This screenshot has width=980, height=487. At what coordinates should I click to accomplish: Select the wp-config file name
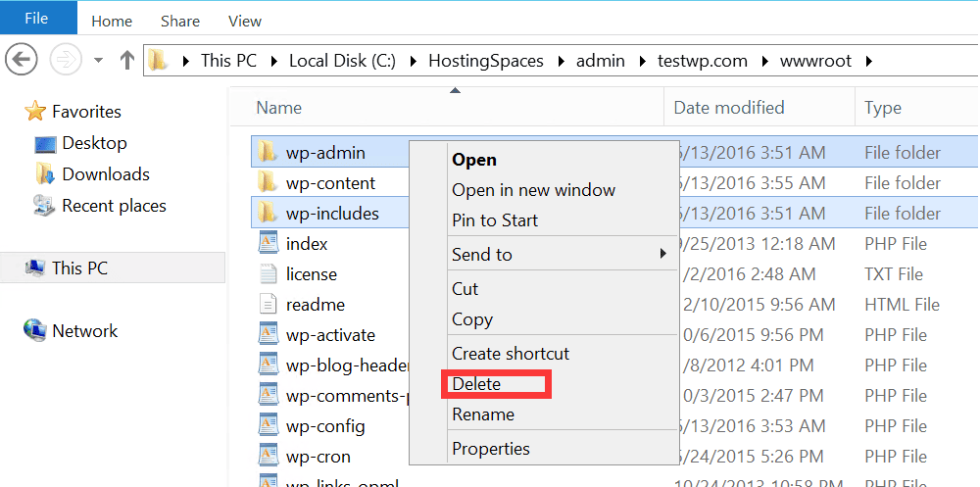[325, 426]
